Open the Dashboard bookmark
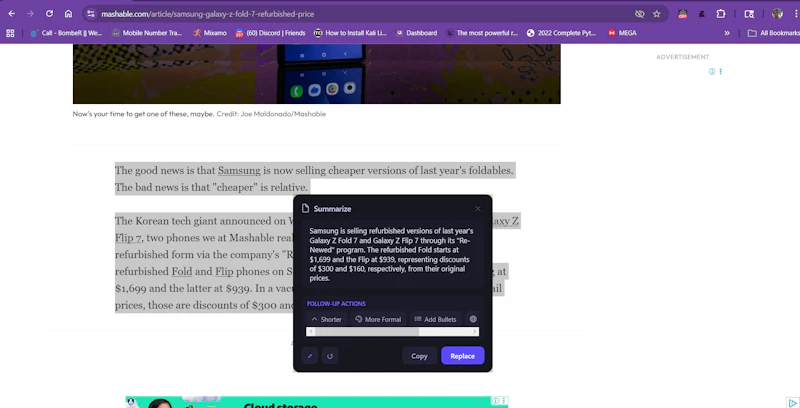 click(x=417, y=33)
